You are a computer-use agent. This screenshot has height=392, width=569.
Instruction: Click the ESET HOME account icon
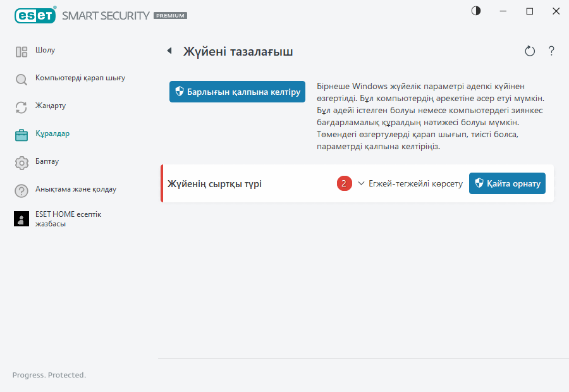coord(21,219)
